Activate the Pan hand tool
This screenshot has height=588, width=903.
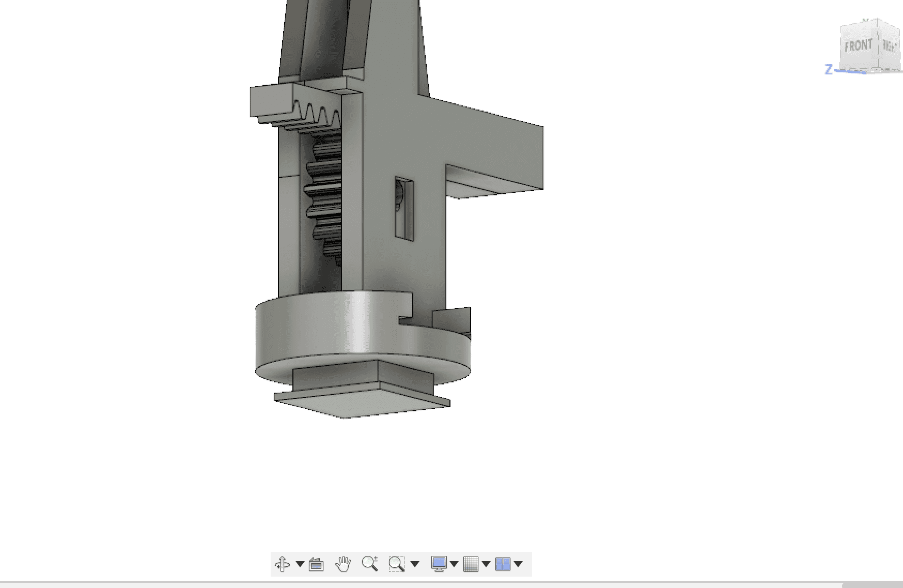tap(343, 564)
